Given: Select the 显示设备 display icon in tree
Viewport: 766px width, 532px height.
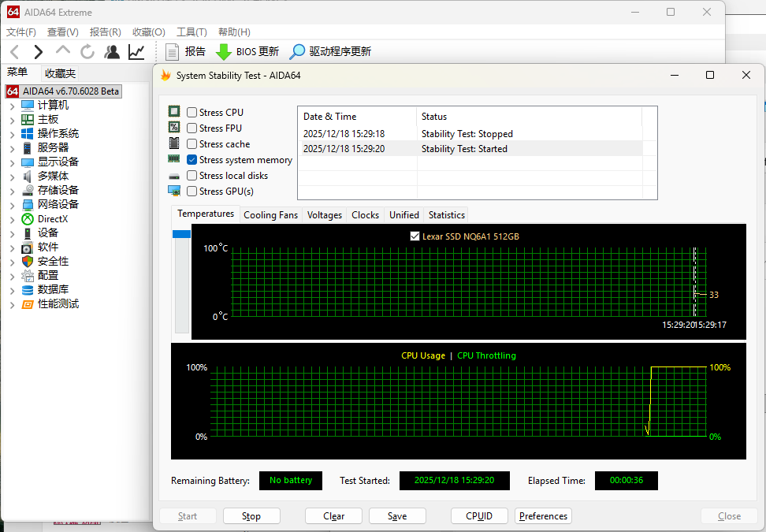Looking at the screenshot, I should tap(28, 162).
